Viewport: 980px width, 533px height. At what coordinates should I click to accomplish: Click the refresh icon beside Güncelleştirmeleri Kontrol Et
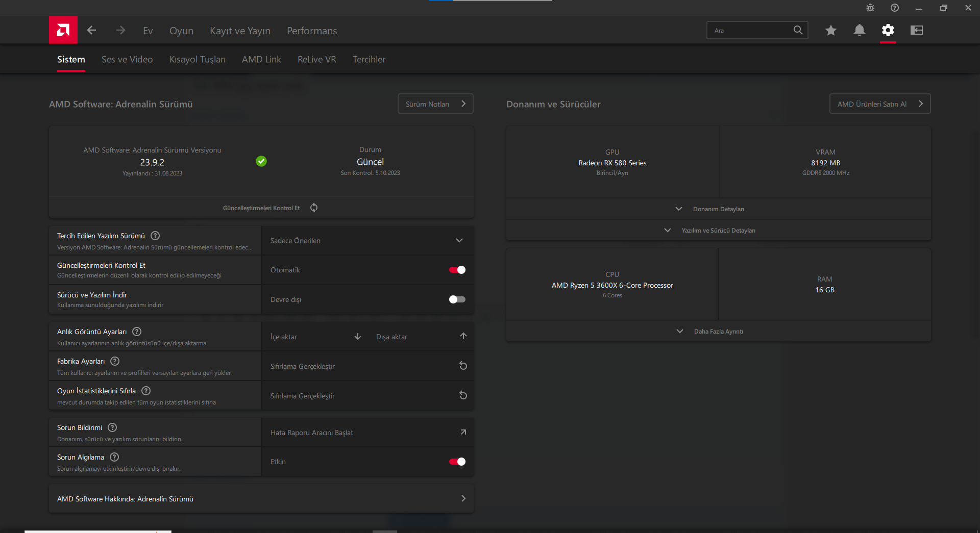pyautogui.click(x=314, y=208)
